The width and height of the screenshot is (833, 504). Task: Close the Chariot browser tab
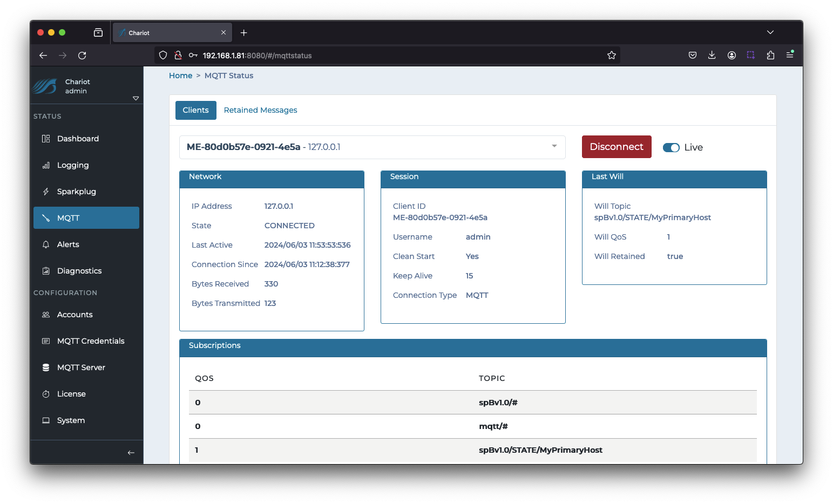pos(224,32)
